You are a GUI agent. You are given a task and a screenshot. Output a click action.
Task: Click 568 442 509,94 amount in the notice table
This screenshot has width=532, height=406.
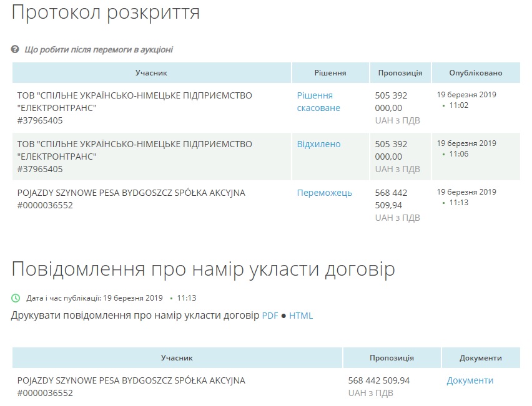pos(379,380)
